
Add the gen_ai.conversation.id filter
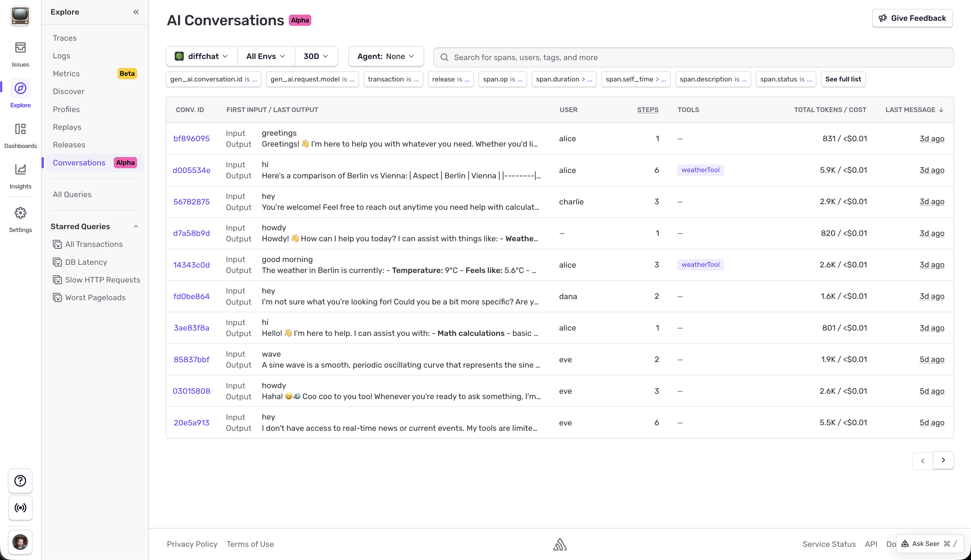tap(214, 79)
